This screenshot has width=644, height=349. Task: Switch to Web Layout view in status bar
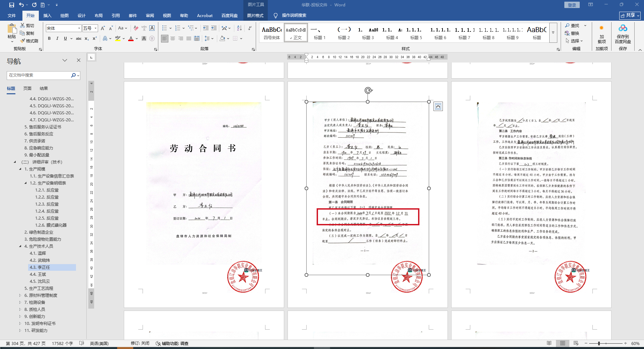[x=576, y=343]
